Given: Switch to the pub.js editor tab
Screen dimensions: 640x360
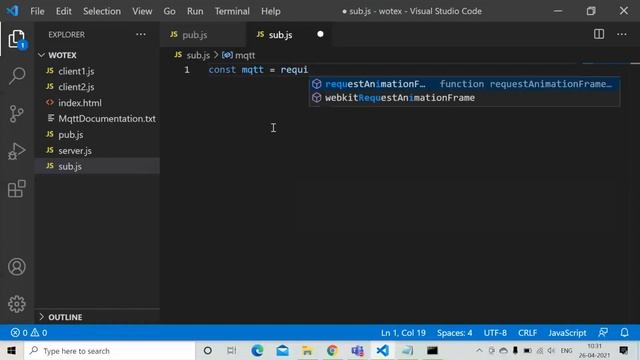Looking at the screenshot, I should click(x=203, y=35).
